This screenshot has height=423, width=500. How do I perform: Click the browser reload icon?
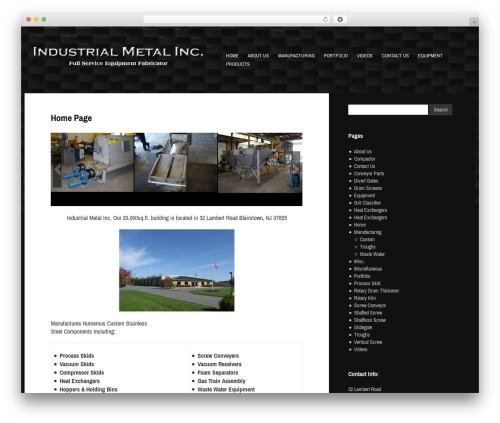325,20
